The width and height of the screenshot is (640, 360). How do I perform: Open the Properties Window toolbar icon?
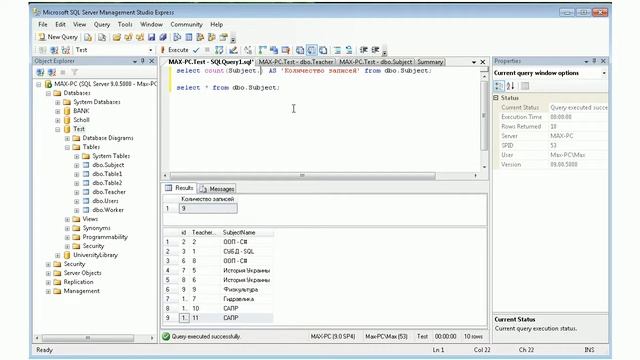click(x=223, y=38)
